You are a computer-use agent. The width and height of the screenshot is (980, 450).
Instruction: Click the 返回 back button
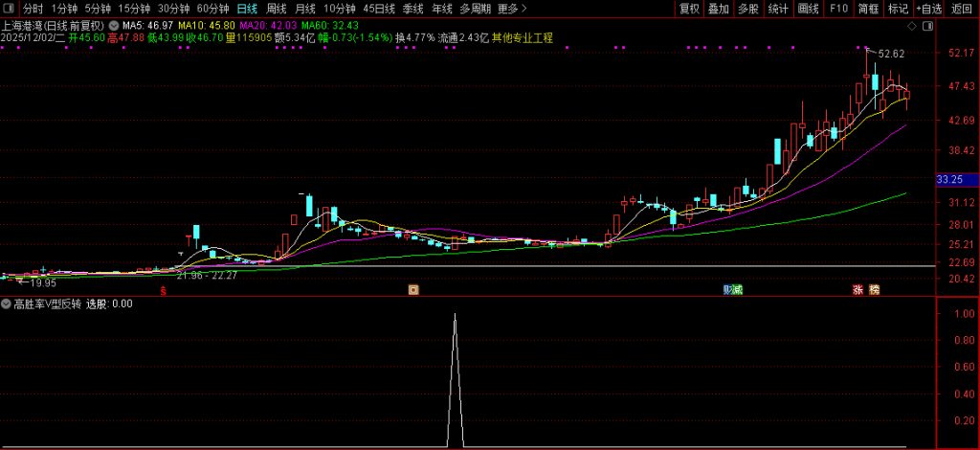coord(961,9)
